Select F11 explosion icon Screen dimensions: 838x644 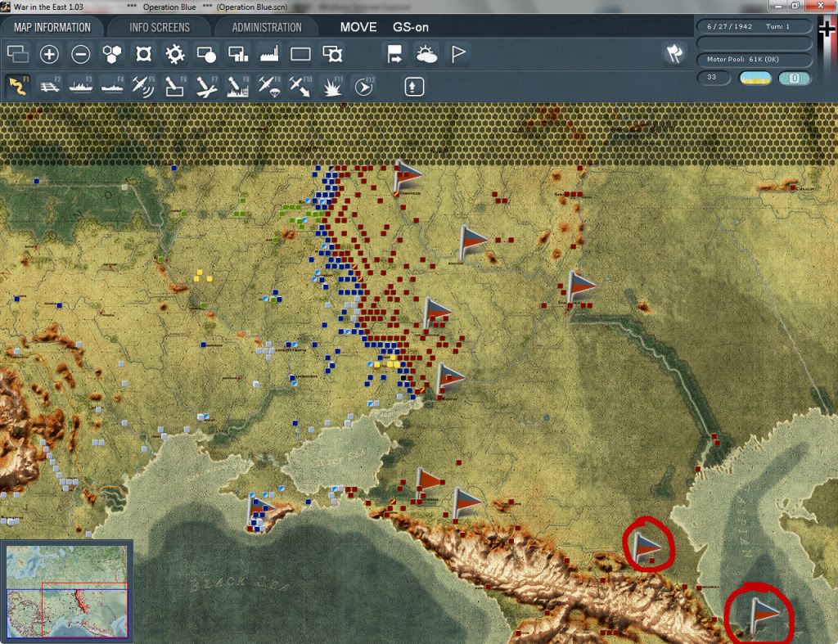click(332, 86)
